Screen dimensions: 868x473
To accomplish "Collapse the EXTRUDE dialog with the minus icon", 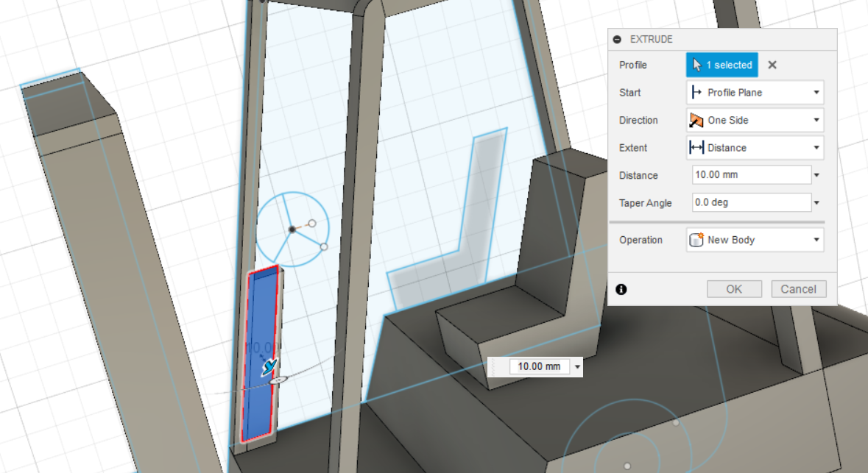I will coord(617,39).
